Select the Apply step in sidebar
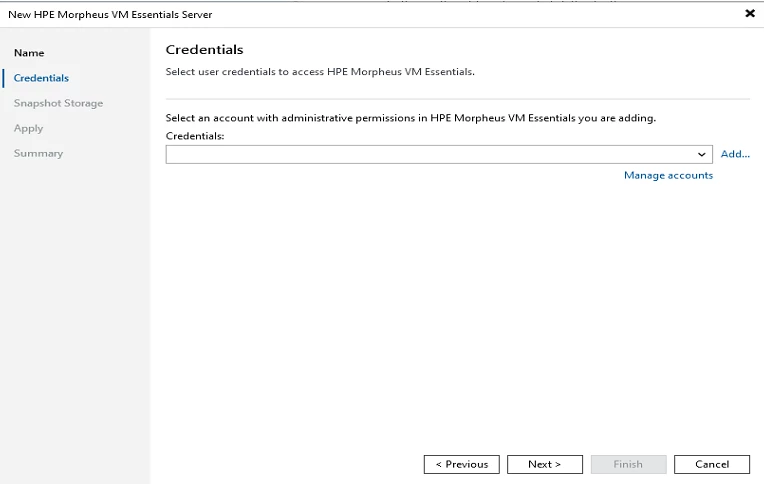The image size is (764, 484). 28,128
